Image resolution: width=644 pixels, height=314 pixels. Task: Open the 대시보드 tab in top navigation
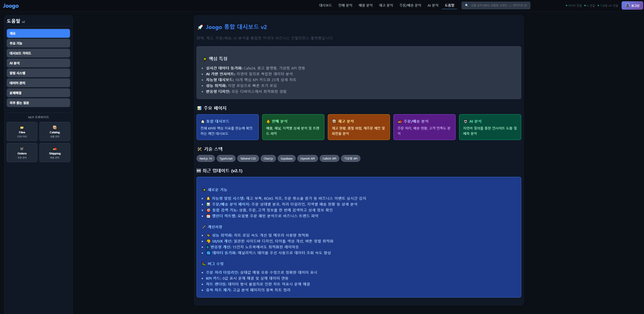325,5
